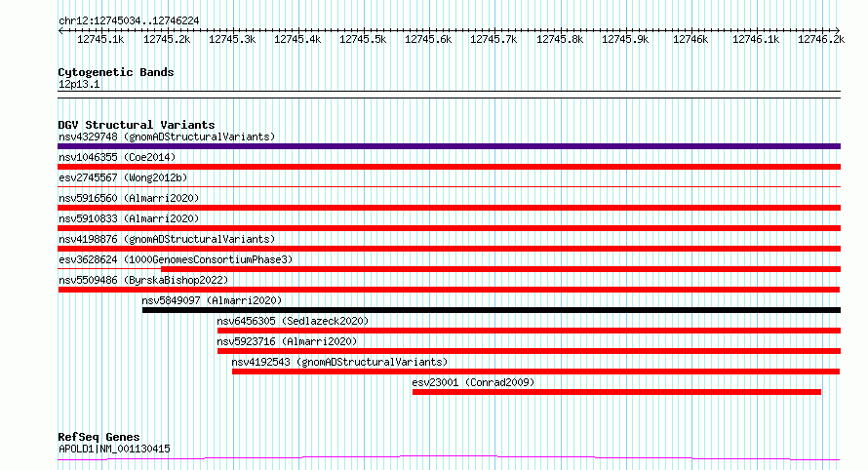This screenshot has width=868, height=470.
Task: Click nsv5910833 (Almarri2020) label
Action: pos(129,218)
